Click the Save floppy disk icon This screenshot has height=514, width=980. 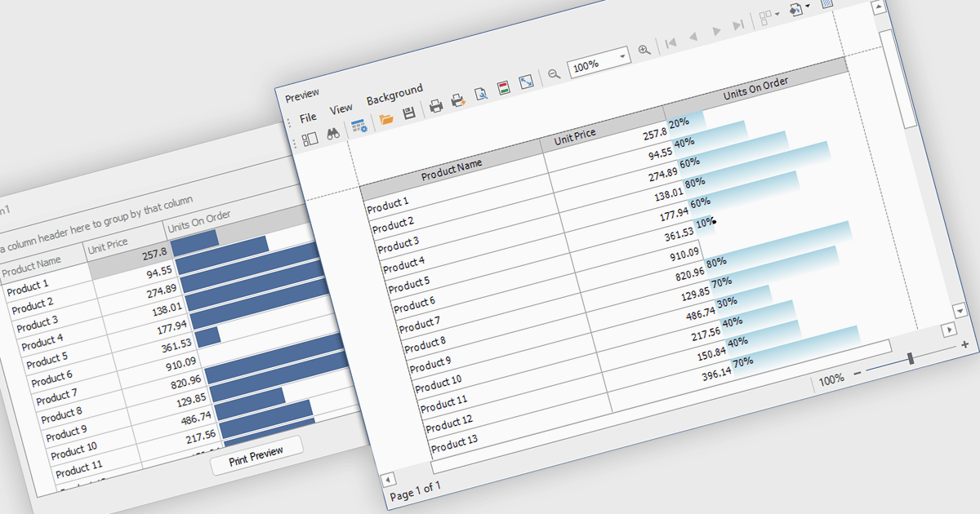(x=410, y=113)
